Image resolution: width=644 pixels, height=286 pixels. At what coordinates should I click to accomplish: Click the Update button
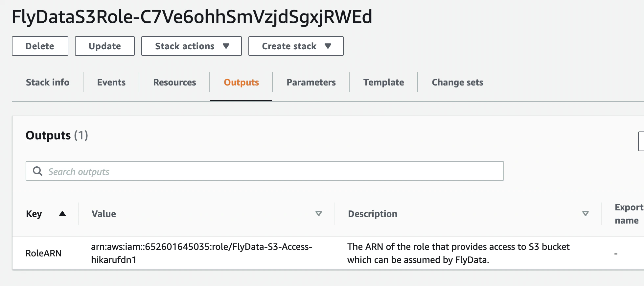104,46
